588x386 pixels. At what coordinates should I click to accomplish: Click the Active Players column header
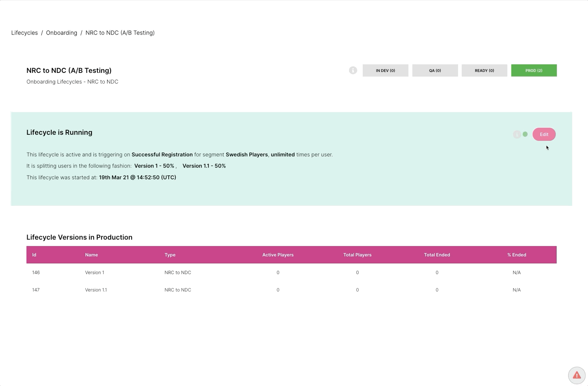[278, 255]
